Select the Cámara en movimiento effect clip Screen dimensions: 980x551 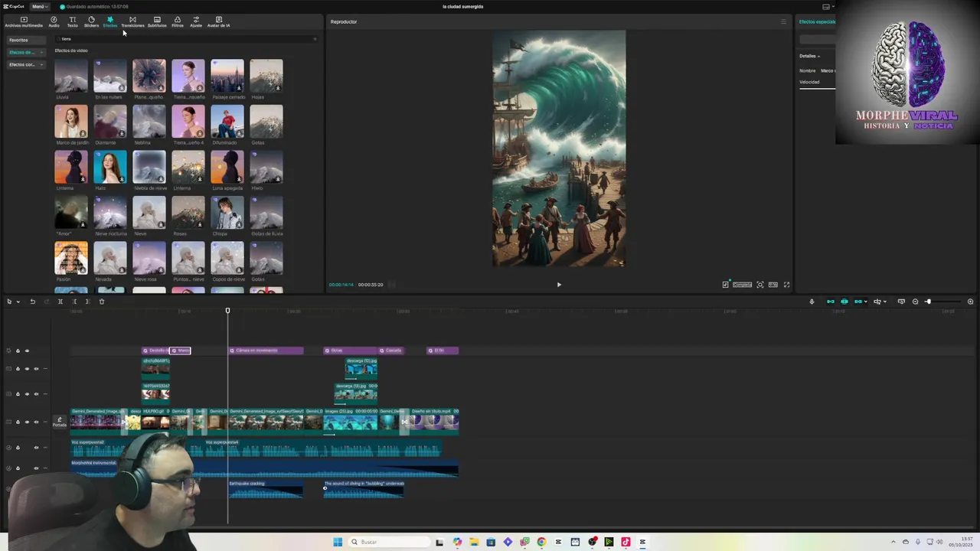[x=266, y=350]
